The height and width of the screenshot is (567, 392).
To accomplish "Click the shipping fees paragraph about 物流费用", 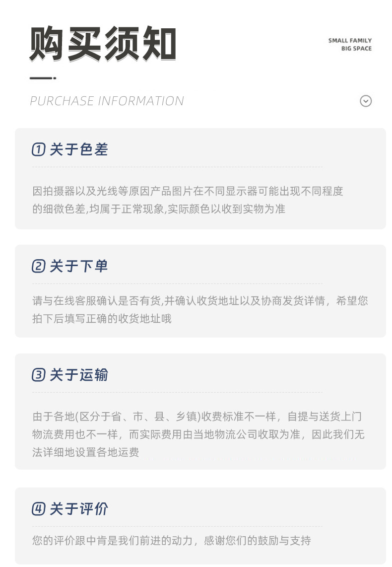I will point(198,434).
